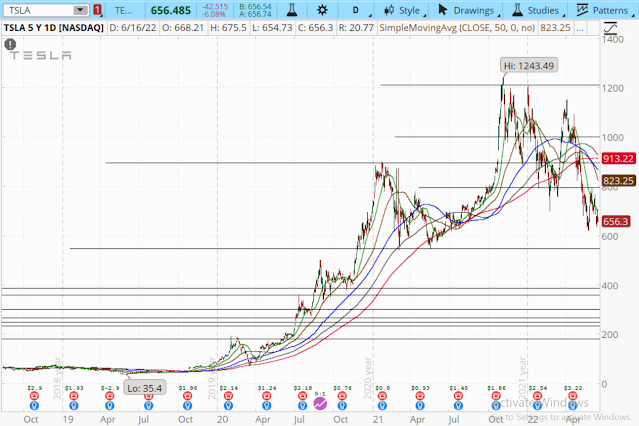Click the 1200 price axis label
This screenshot has width=639, height=426.
(613, 88)
